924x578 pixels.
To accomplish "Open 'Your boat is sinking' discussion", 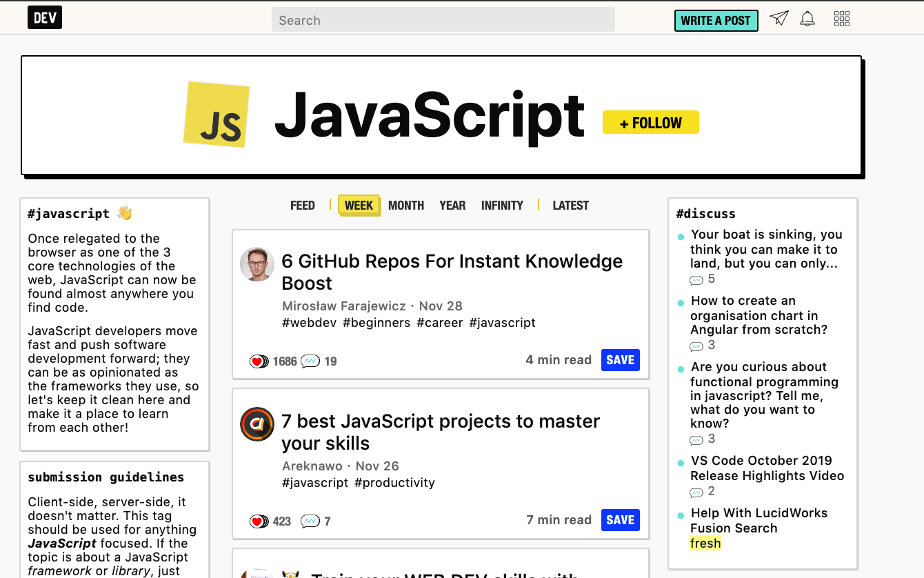I will (766, 249).
